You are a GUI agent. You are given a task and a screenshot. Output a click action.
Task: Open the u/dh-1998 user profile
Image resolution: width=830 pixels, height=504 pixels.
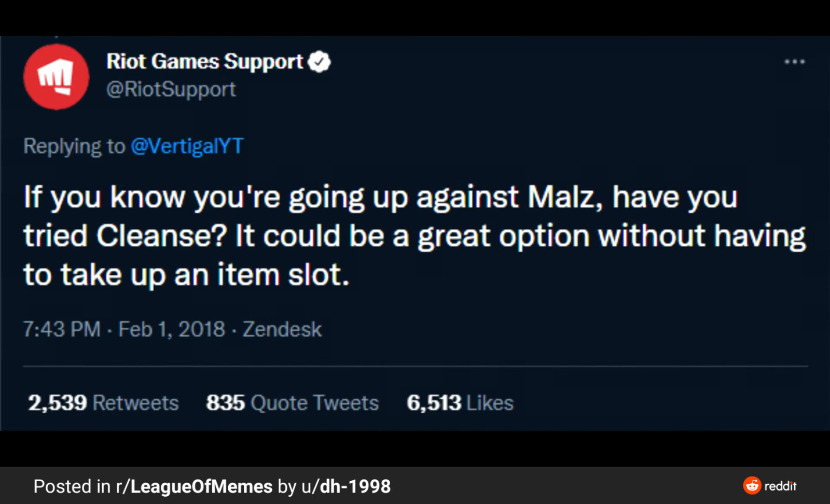[x=346, y=486]
